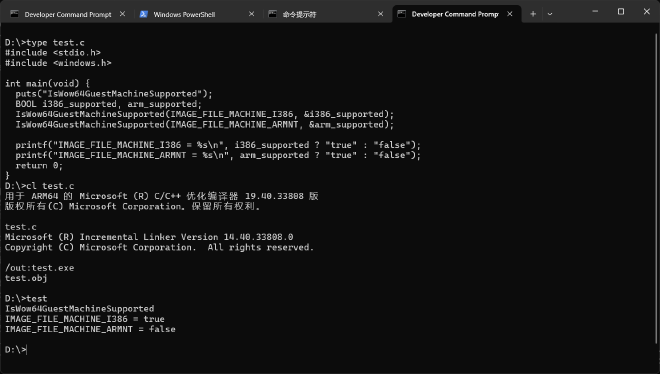Click the Incremental Linker Version line
The height and width of the screenshot is (374, 660).
(149, 237)
